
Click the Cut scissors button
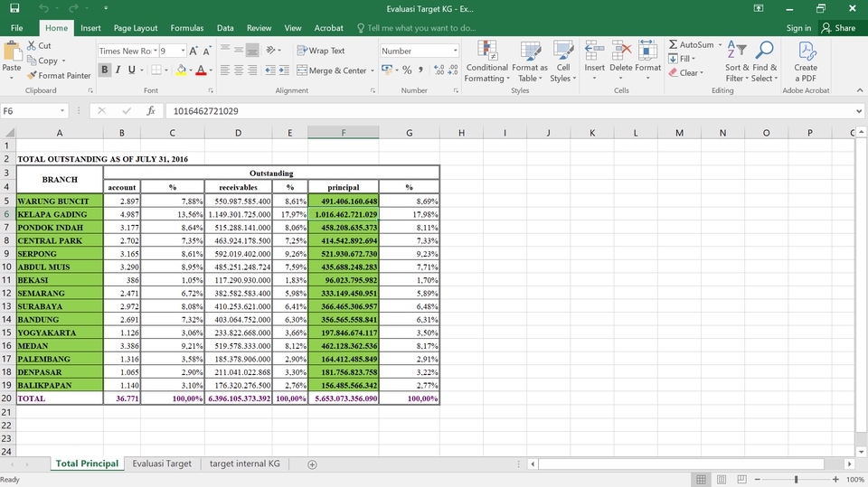(39, 45)
